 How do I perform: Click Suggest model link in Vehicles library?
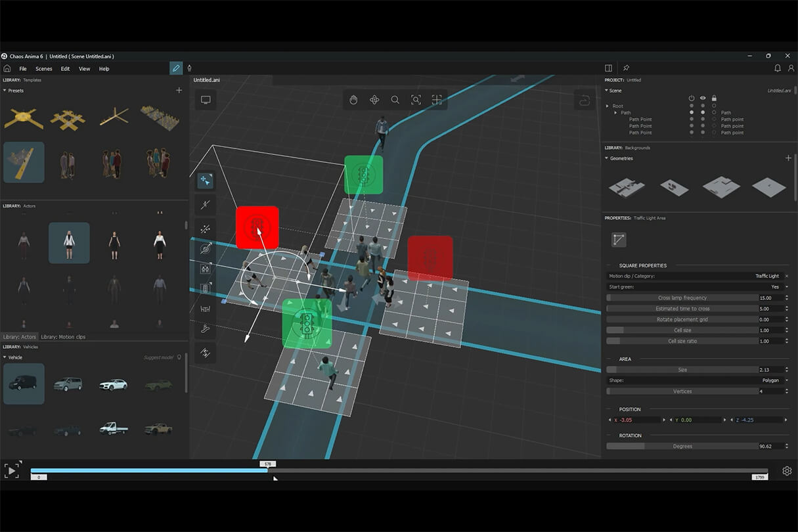[x=158, y=357]
